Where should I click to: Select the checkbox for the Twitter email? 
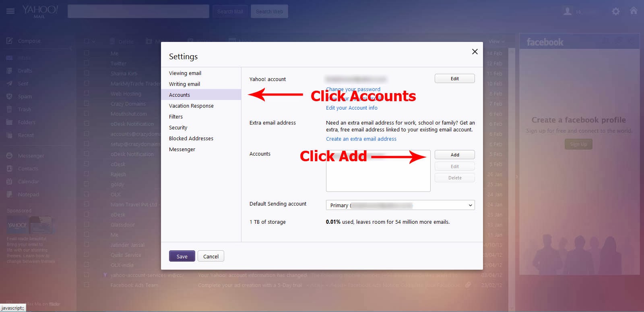click(86, 63)
